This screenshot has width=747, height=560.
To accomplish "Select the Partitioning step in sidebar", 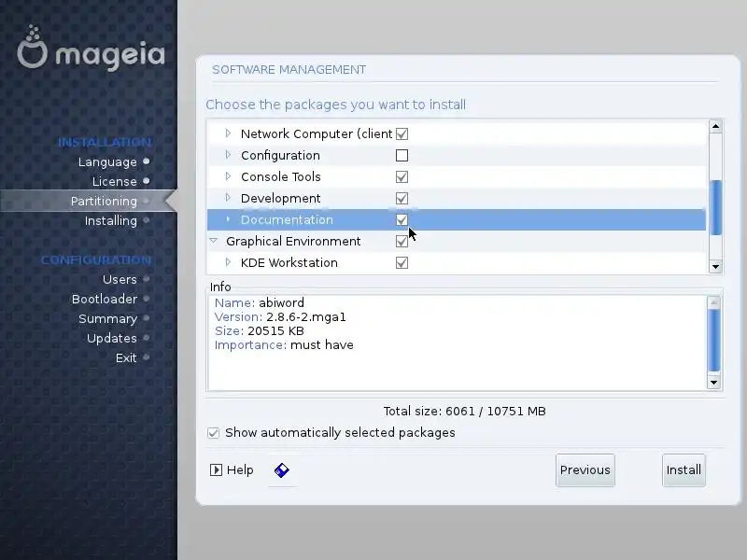I will coord(104,202).
